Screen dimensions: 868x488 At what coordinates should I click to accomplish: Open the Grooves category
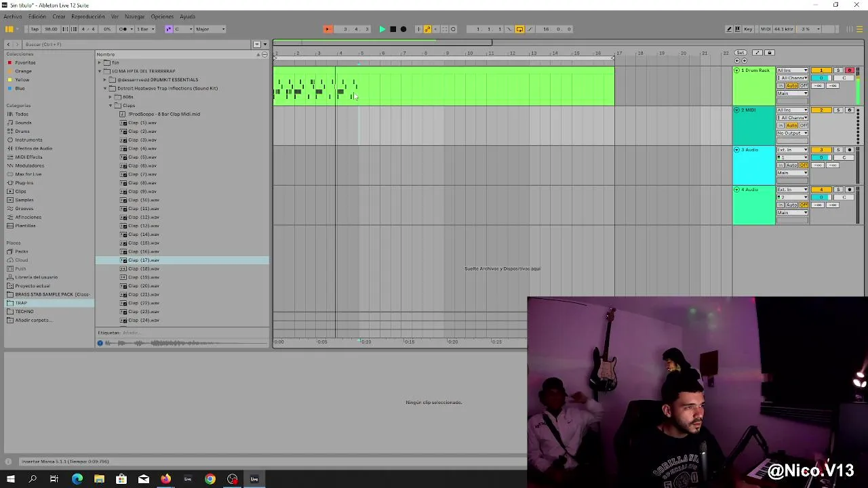point(24,209)
